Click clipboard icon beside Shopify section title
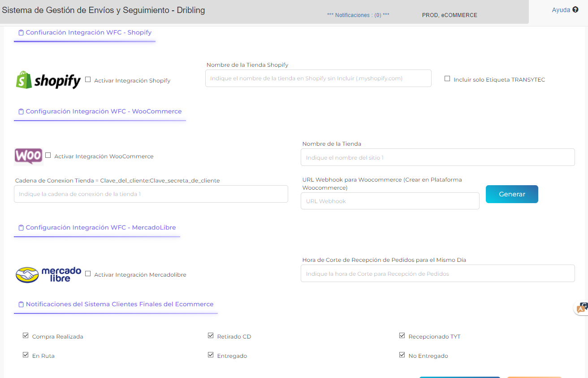Viewport: 588px width, 378px height. (21, 33)
